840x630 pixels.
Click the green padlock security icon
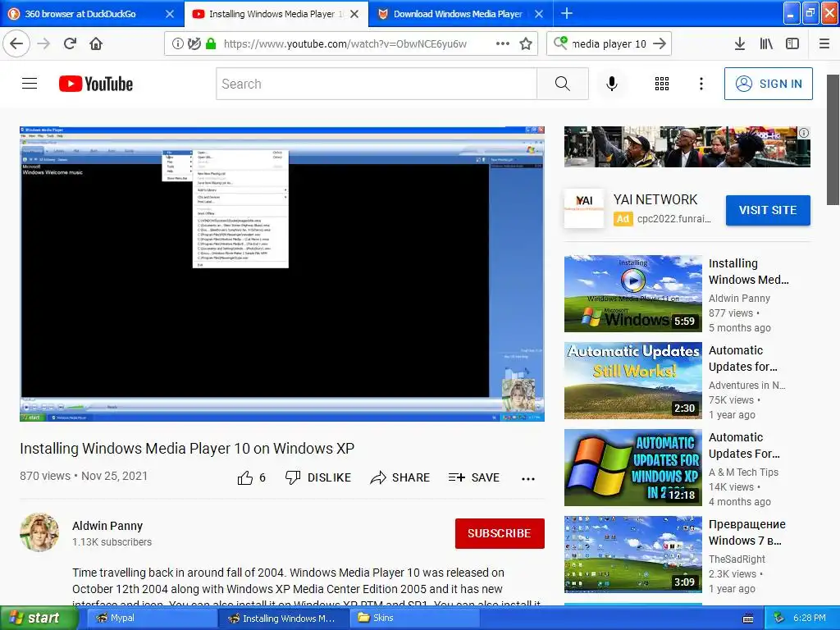click(x=211, y=43)
